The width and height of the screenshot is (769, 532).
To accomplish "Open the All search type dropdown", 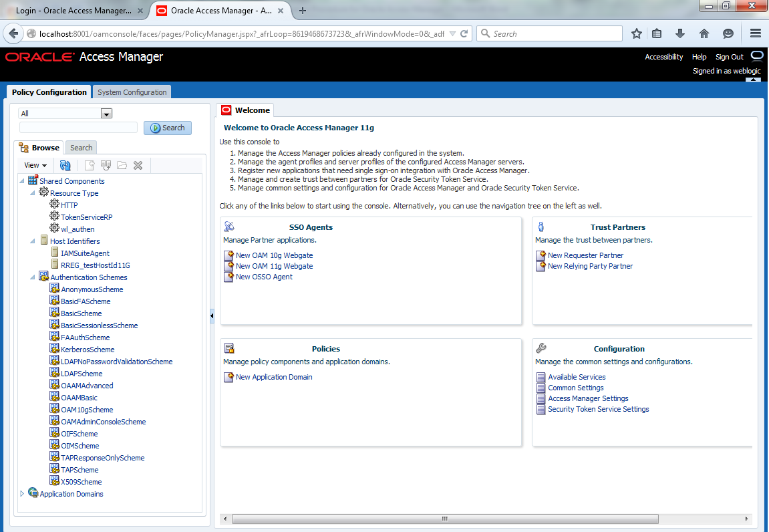I will [106, 114].
